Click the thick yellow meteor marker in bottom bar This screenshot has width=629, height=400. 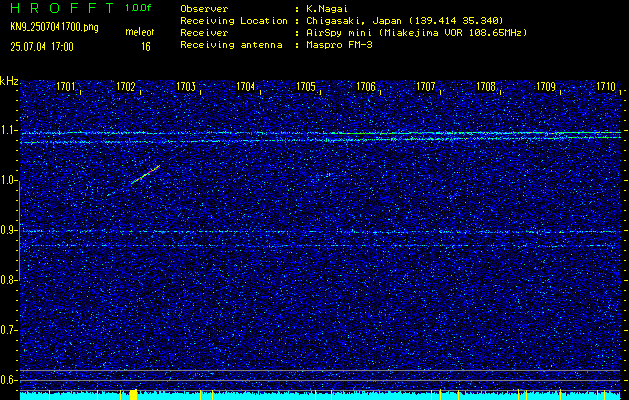click(133, 394)
